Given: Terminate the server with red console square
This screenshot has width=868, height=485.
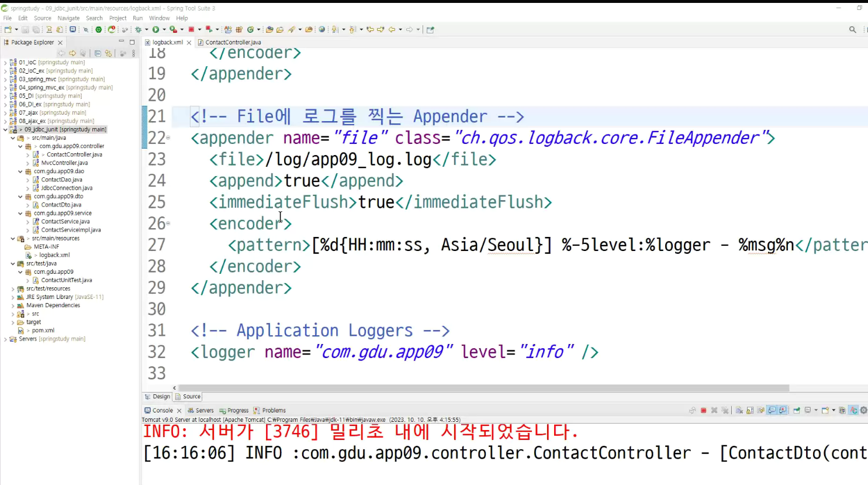Looking at the screenshot, I should 704,410.
